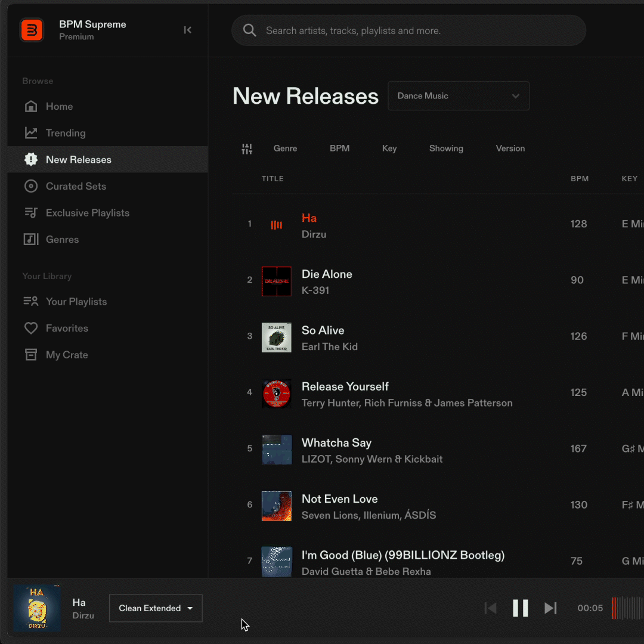This screenshot has width=644, height=644.
Task: Click artist Dirzu under red Ha title
Action: 314,234
